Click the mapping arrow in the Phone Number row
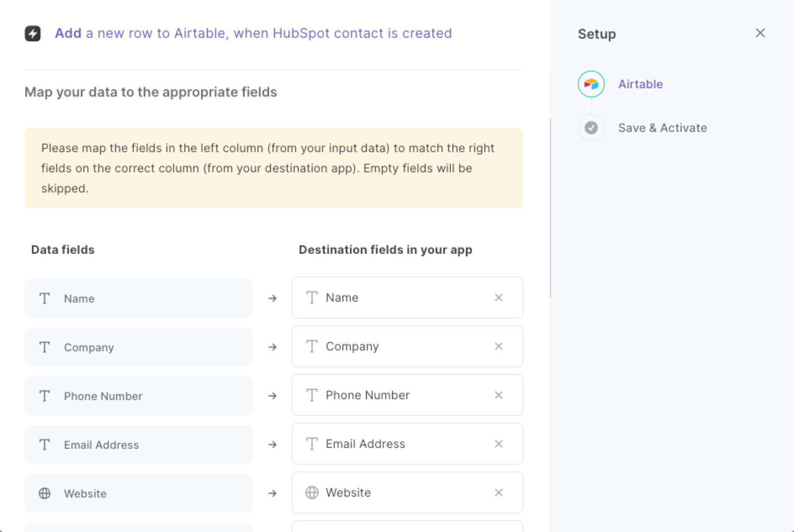The width and height of the screenshot is (794, 532). (272, 396)
